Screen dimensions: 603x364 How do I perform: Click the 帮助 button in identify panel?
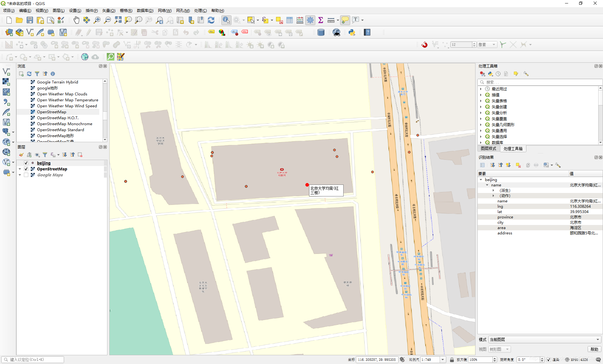[594, 349]
